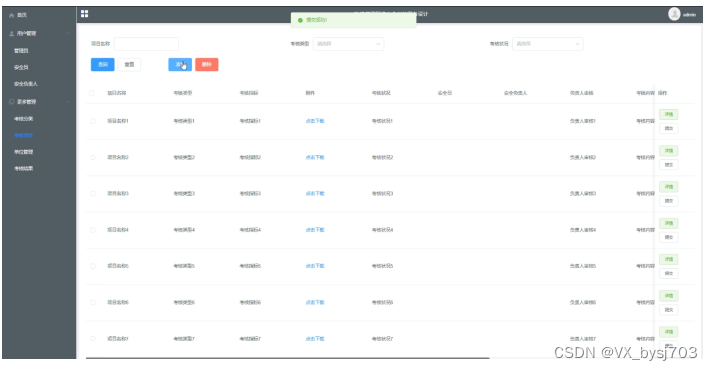Click the cell 负责人审核5
The width and height of the screenshot is (712, 370).
(x=583, y=266)
